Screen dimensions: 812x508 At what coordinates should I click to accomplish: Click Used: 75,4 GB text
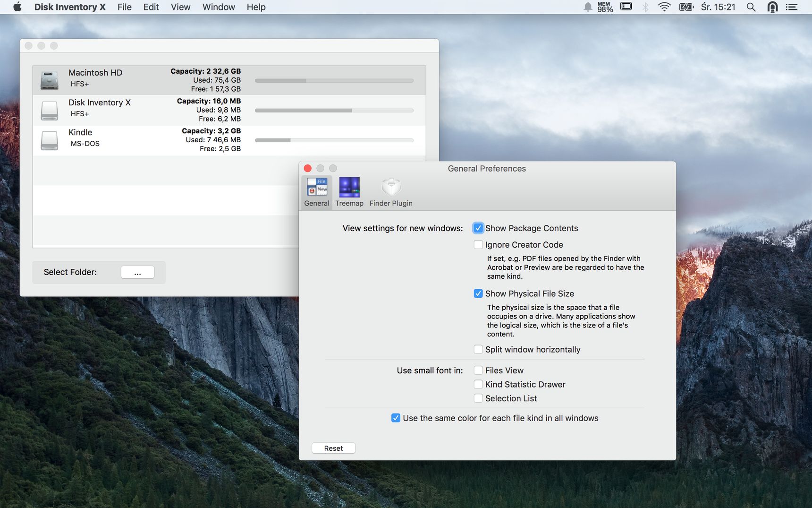(x=217, y=80)
